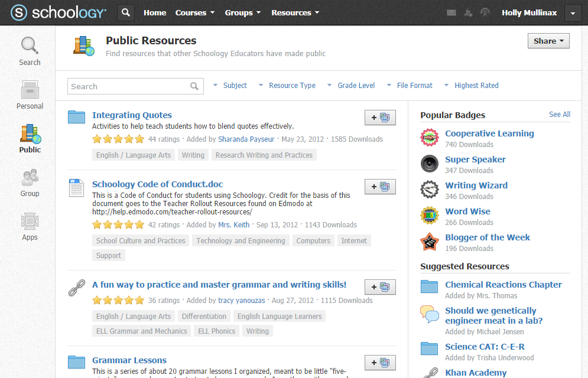
Task: Click See All popular badges
Action: (560, 114)
